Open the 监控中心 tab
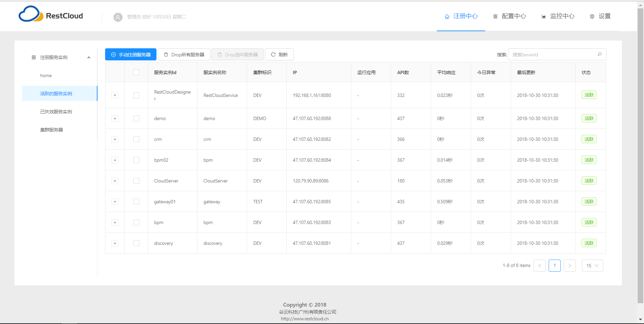 click(558, 16)
